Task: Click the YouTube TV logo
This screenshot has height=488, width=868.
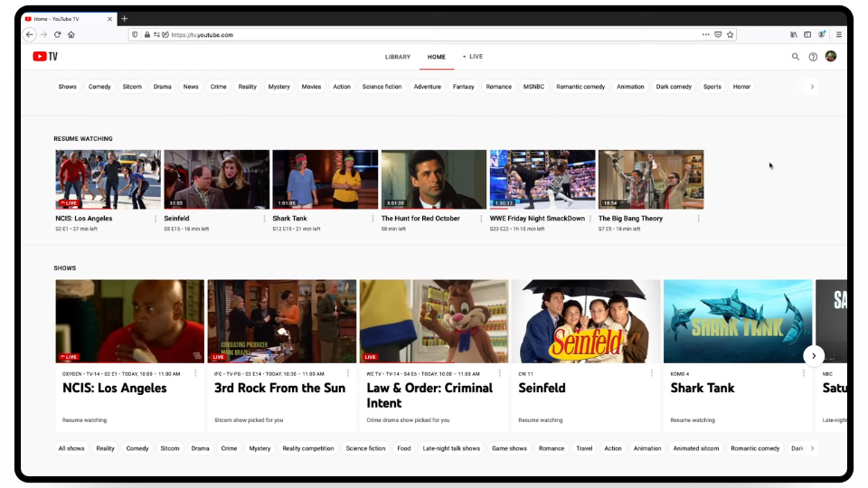Action: [45, 56]
